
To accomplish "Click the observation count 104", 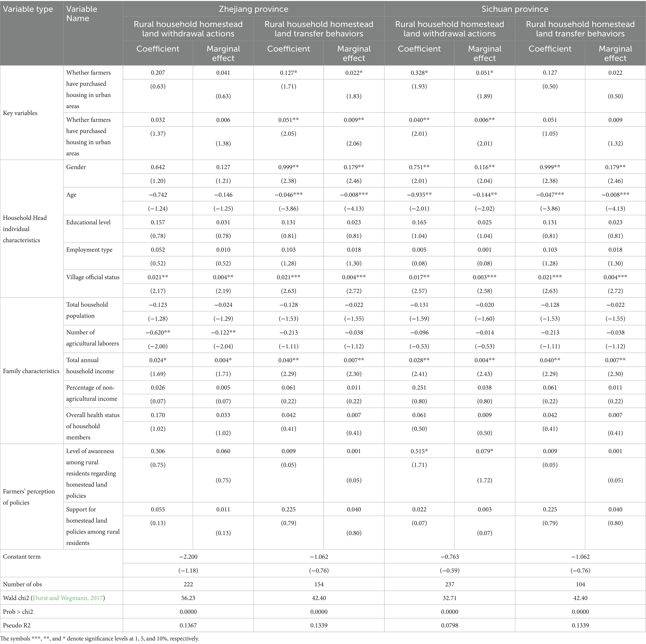I will click(580, 584).
